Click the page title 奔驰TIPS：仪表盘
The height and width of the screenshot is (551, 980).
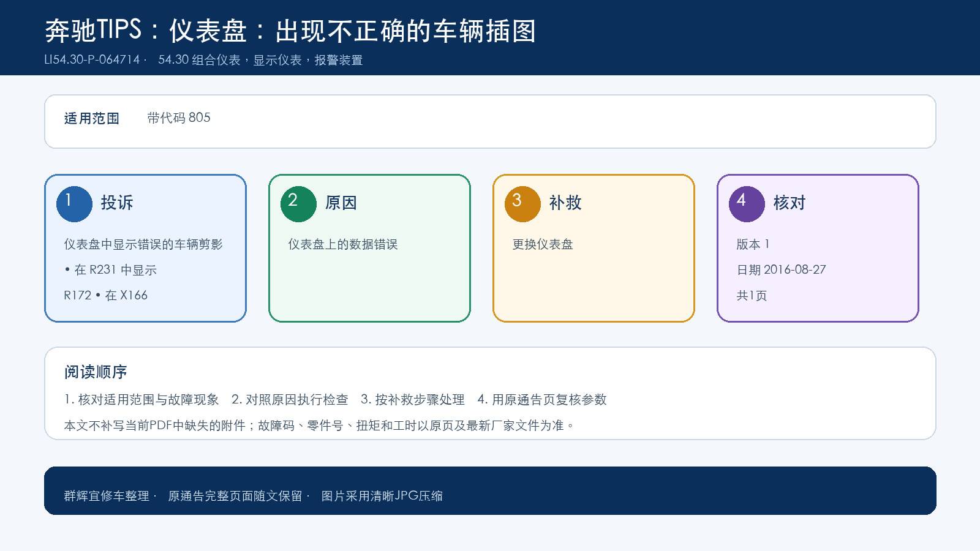[x=290, y=31]
